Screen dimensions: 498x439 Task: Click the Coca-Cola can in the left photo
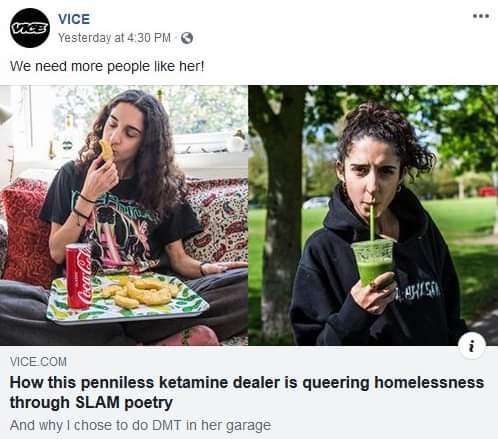coord(79,276)
